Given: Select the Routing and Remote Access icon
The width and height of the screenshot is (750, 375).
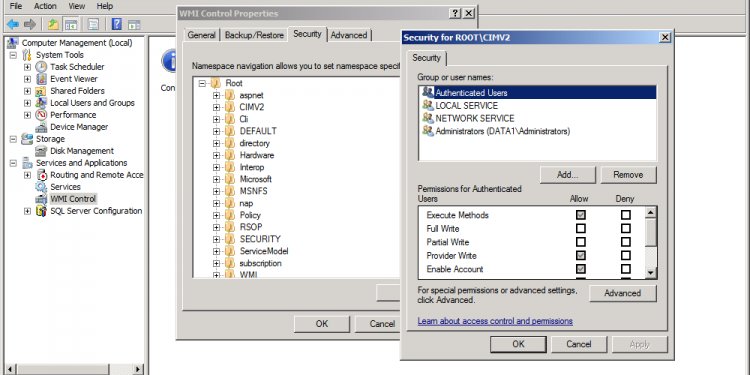Looking at the screenshot, I should click(x=42, y=175).
